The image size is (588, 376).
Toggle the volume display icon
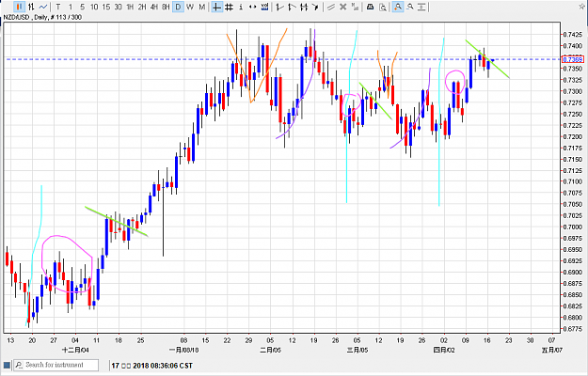(x=264, y=7)
